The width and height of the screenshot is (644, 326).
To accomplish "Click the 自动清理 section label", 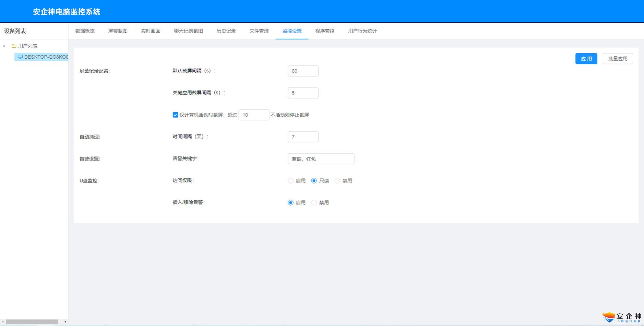I will pyautogui.click(x=90, y=137).
